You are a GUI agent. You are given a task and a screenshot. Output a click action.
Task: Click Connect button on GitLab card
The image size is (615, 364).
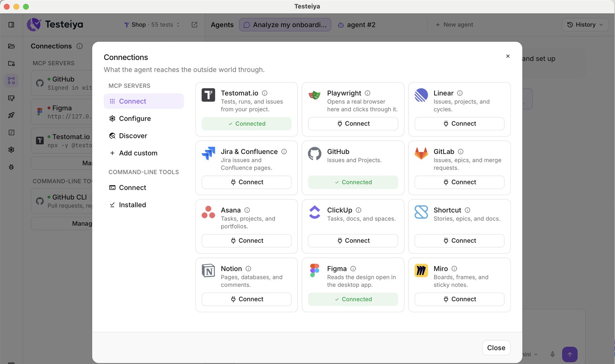tap(459, 182)
